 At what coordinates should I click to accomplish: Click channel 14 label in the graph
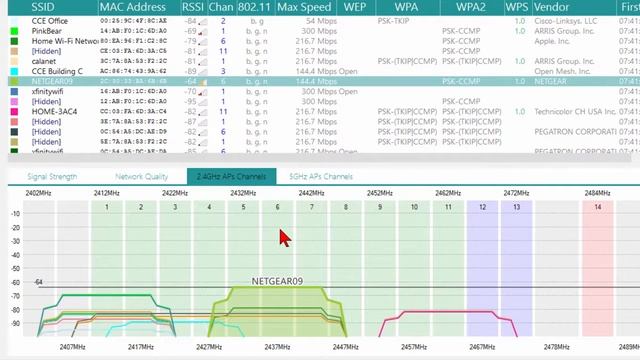[x=598, y=207]
